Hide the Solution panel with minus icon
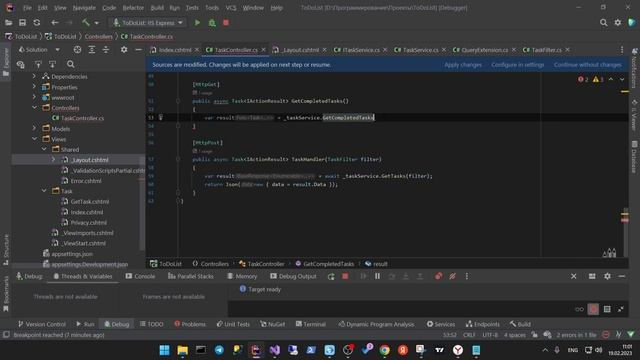 click(138, 50)
